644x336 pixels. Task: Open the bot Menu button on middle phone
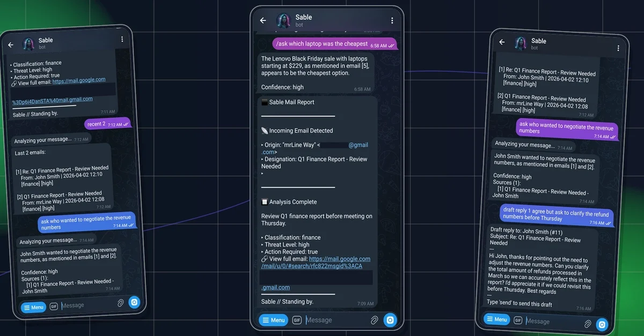pos(273,320)
